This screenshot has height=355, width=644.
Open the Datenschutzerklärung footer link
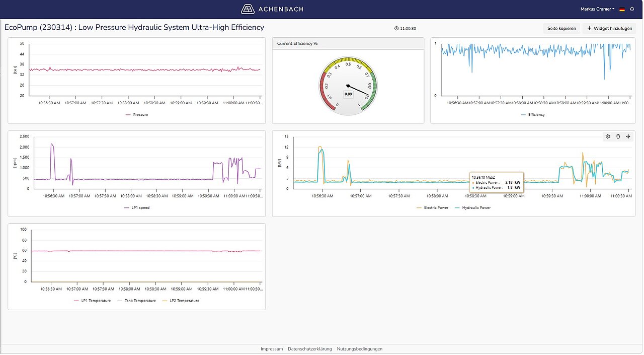pyautogui.click(x=310, y=349)
